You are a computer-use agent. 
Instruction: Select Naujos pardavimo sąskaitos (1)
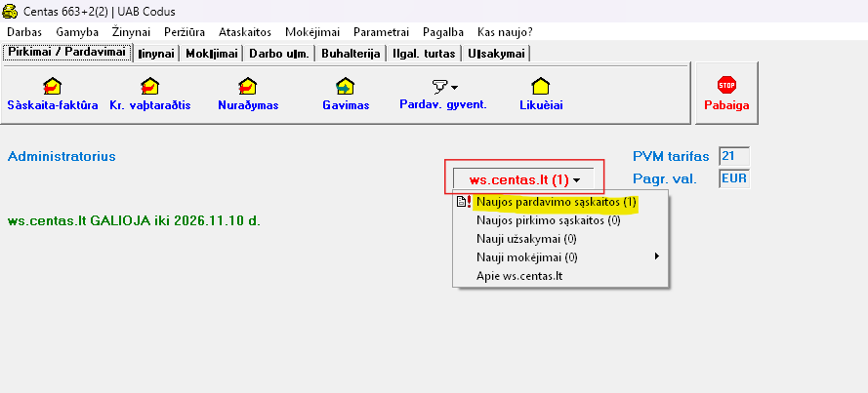[x=560, y=202]
